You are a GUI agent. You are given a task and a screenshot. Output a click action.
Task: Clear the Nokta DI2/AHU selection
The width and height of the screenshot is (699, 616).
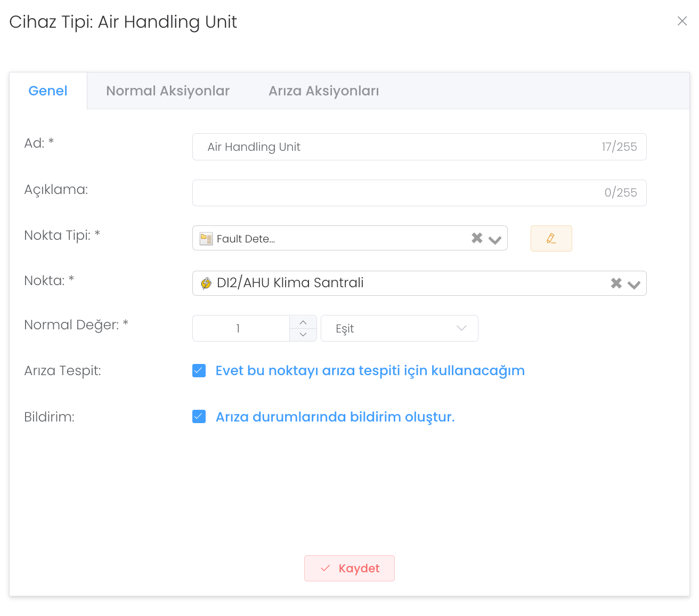pyautogui.click(x=616, y=283)
